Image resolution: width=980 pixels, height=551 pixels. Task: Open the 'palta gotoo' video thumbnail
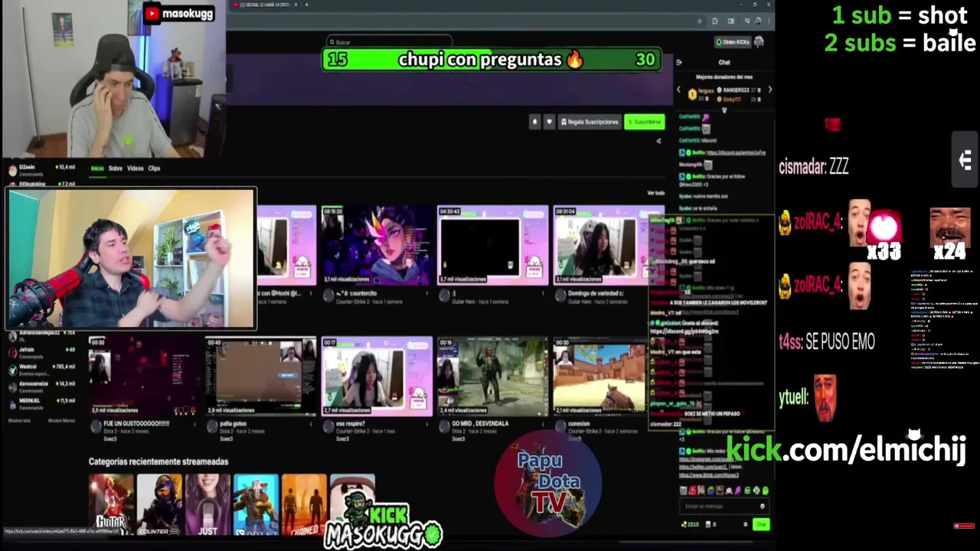(260, 376)
